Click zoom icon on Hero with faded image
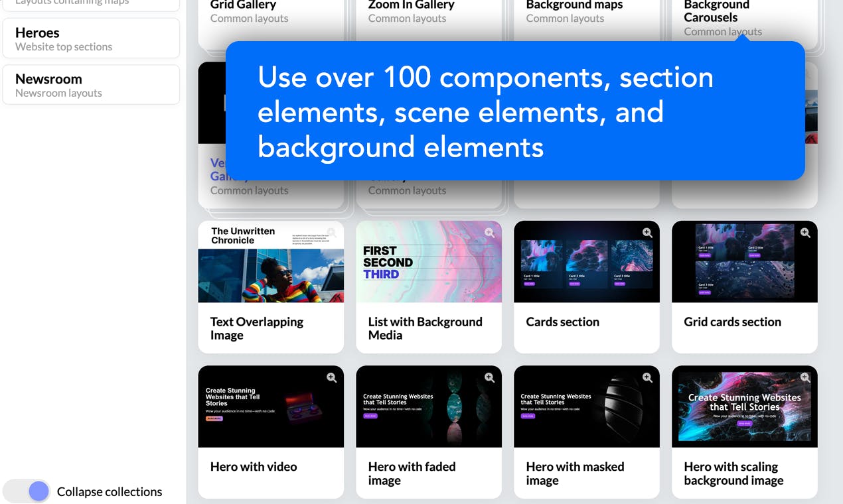 coord(489,378)
